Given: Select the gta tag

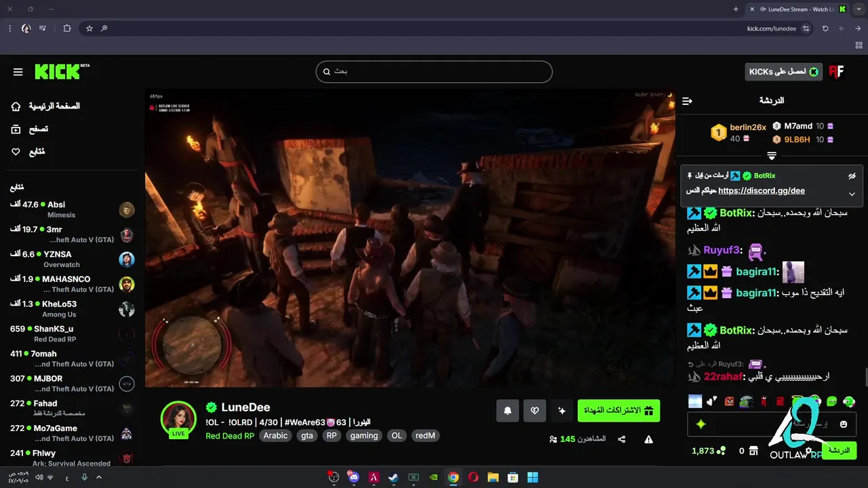Looking at the screenshot, I should click(x=307, y=436).
